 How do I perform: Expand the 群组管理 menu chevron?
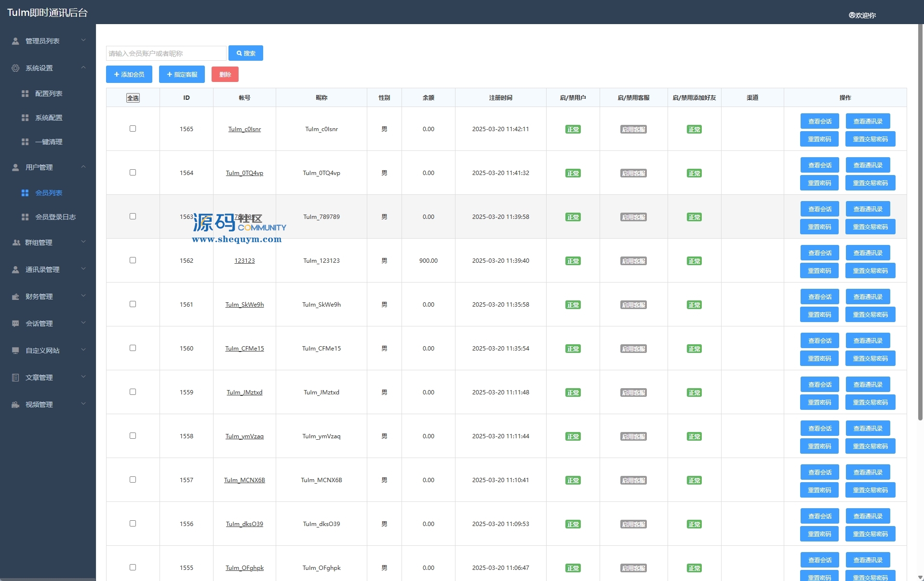(x=83, y=242)
